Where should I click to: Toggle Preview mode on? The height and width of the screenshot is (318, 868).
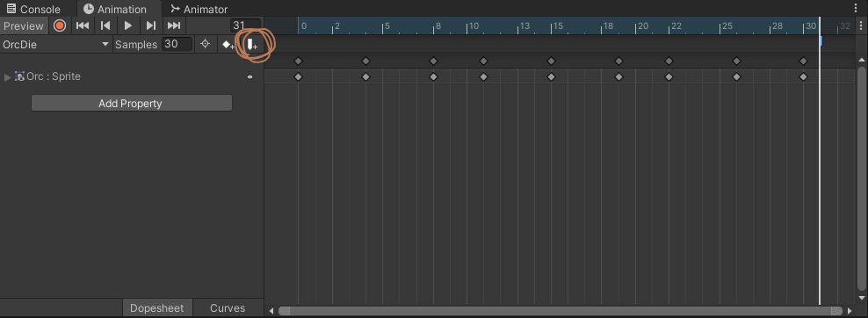coord(23,26)
